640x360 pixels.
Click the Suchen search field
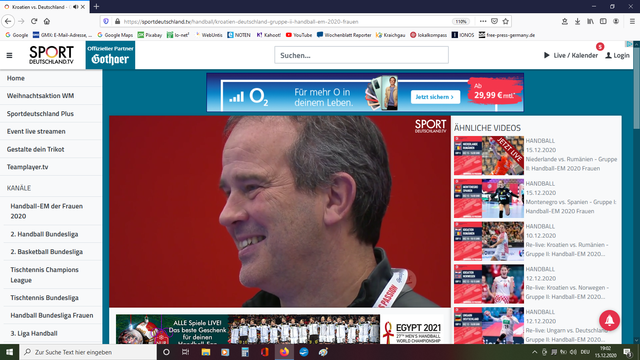[x=361, y=55]
